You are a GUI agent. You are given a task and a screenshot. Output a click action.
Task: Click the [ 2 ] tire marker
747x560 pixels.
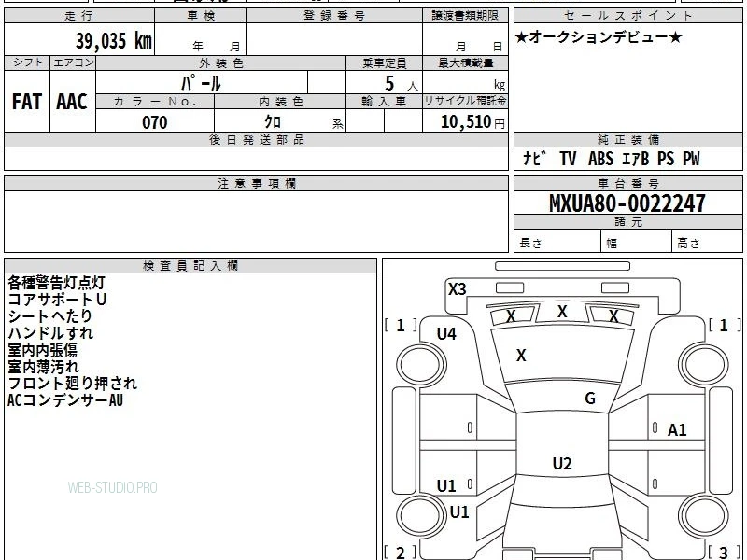coord(401,553)
